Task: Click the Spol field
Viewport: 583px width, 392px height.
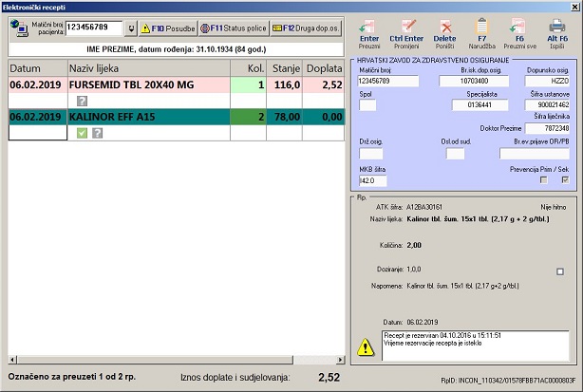Action: pyautogui.click(x=367, y=104)
